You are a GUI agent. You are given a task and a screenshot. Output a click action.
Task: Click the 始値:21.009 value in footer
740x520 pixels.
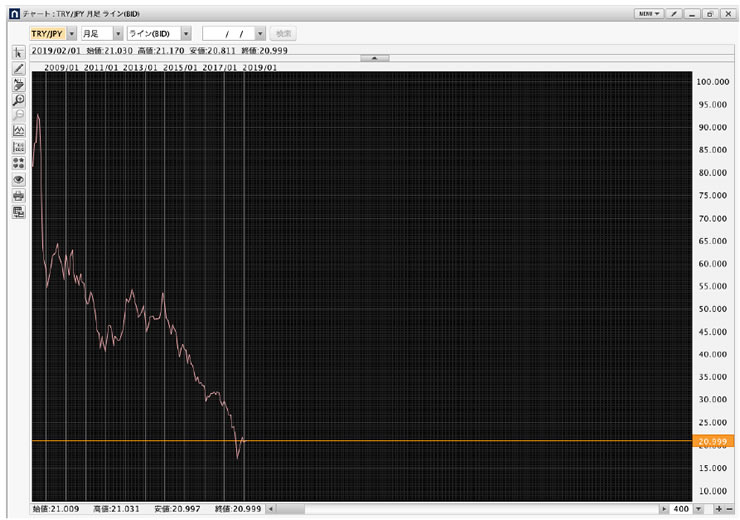(56, 509)
